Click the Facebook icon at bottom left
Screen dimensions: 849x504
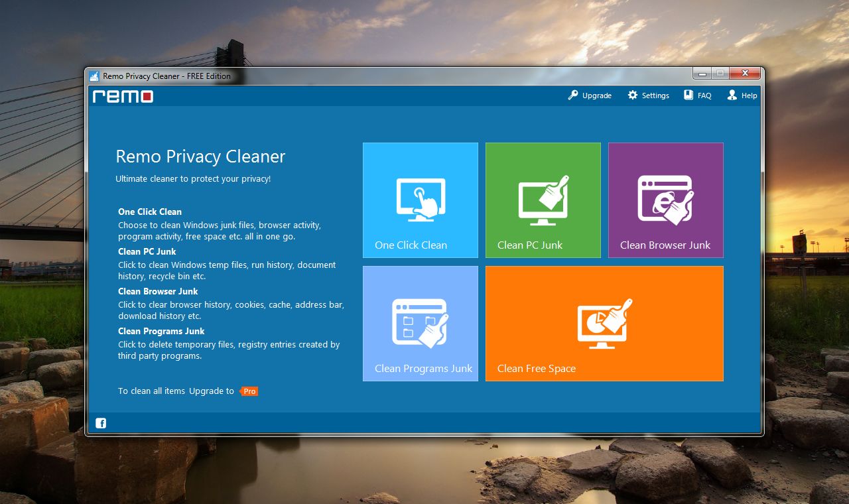101,423
